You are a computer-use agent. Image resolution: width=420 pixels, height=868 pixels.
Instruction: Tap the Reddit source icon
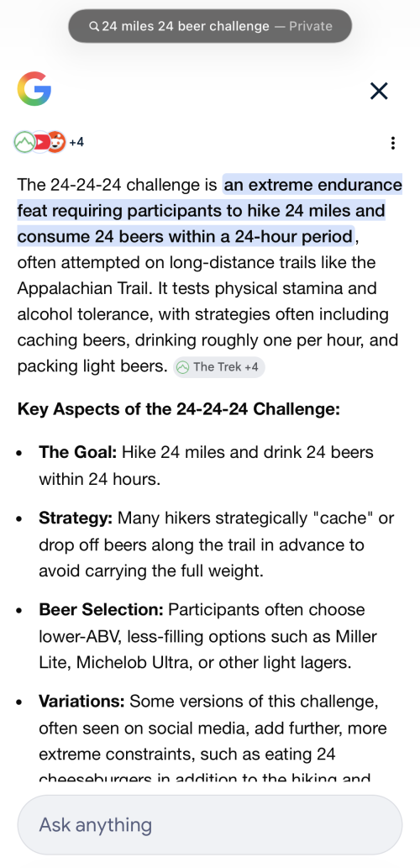pos(56,142)
